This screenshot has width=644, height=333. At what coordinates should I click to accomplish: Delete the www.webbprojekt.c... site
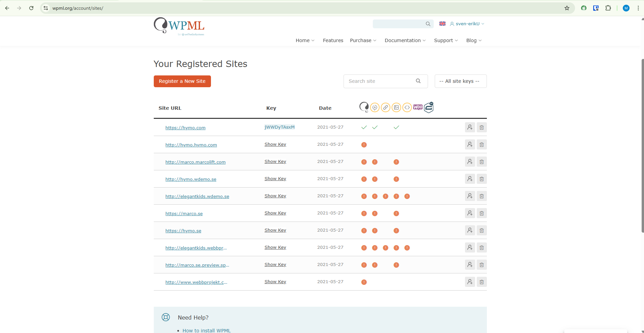482,282
